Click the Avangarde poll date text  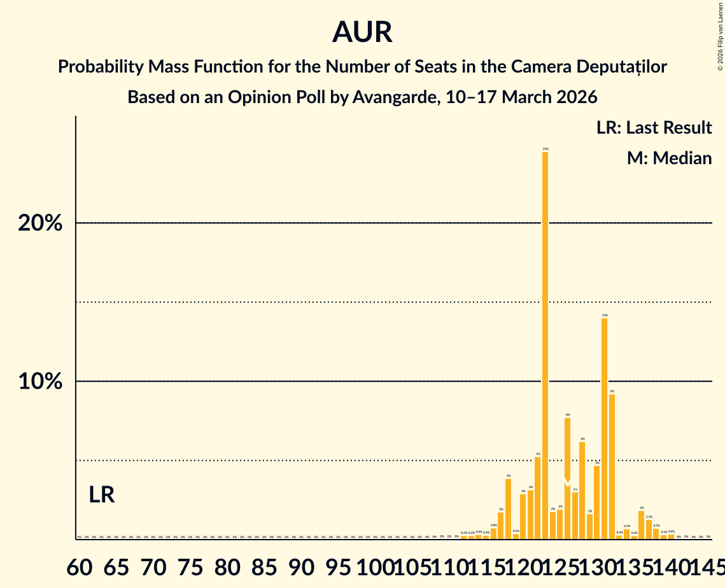pos(362,97)
